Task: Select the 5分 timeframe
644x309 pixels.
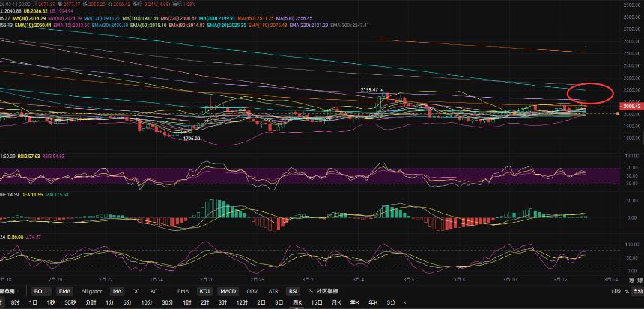Action: pyautogui.click(x=127, y=302)
